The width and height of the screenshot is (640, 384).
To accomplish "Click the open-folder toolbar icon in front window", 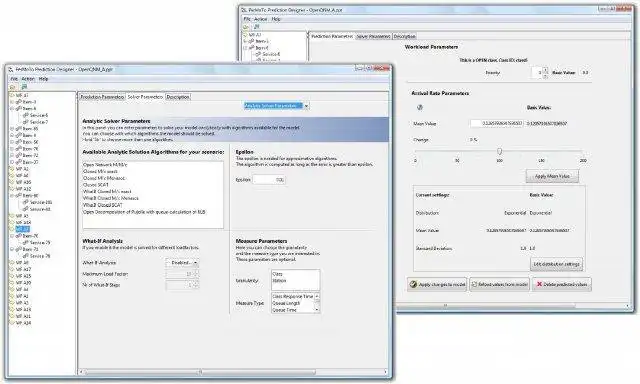I will tap(13, 87).
